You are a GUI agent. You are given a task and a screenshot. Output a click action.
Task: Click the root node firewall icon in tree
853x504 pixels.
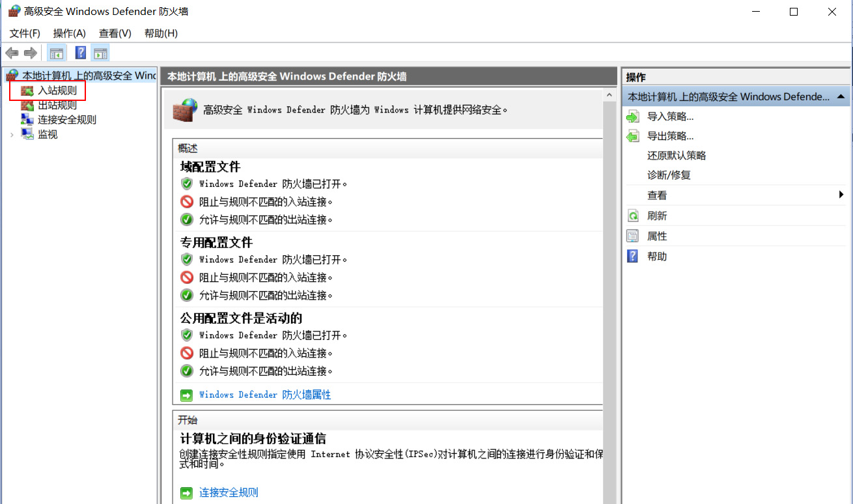[x=12, y=76]
